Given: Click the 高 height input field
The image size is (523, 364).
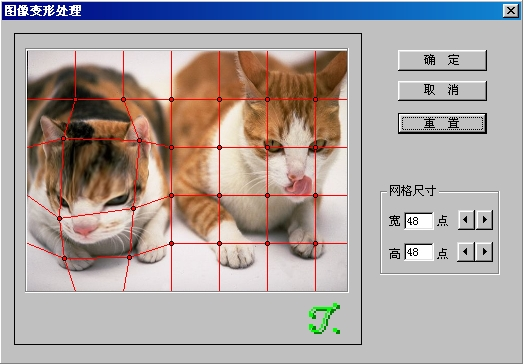Looking at the screenshot, I should tap(419, 252).
